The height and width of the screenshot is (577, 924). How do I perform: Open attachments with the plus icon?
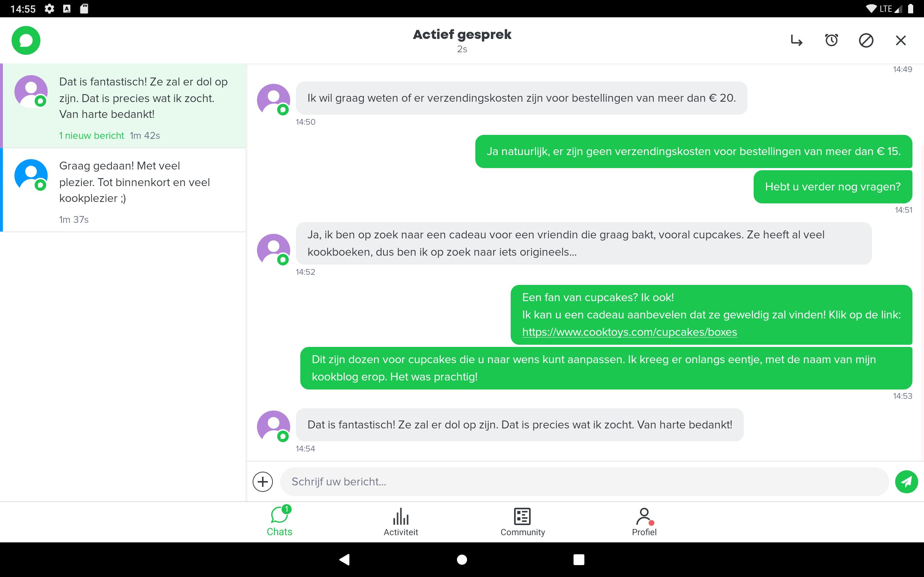click(263, 481)
